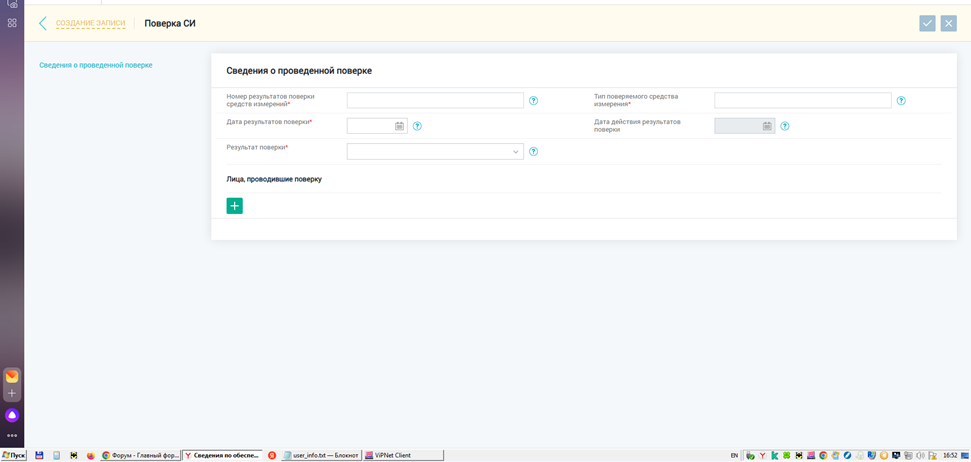
Task: Open the calendar for Дата действия результатов поверки
Action: pyautogui.click(x=767, y=126)
